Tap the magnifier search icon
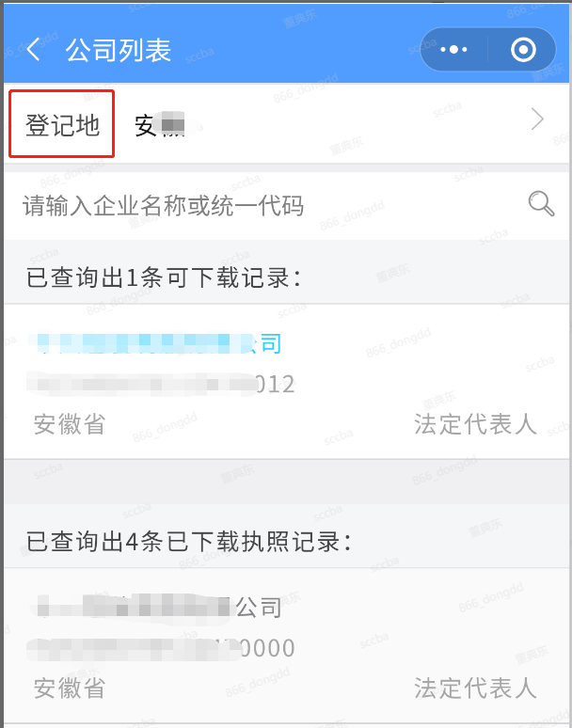572x728 pixels. pos(541,204)
